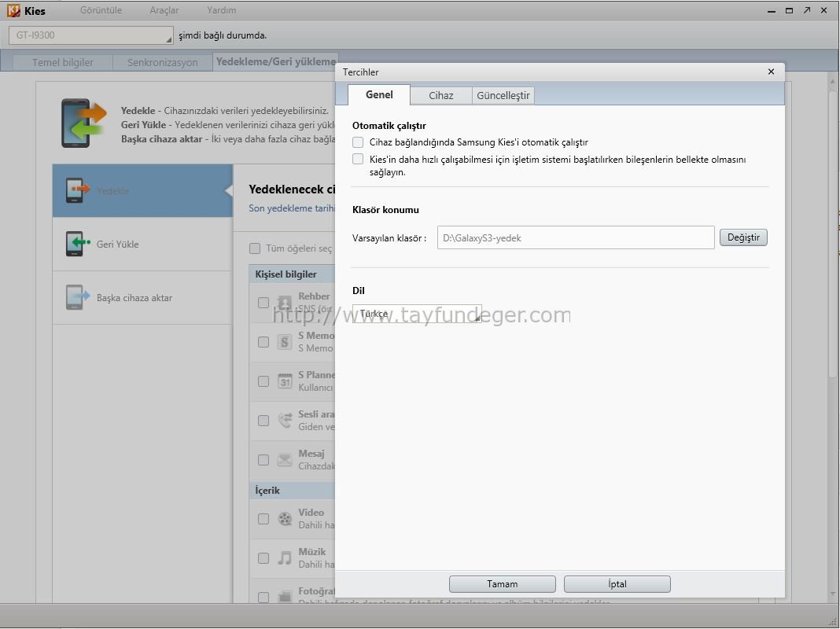Screen dimensions: 840x629
Task: Open the Türkçe language dropdown
Action: 417,314
